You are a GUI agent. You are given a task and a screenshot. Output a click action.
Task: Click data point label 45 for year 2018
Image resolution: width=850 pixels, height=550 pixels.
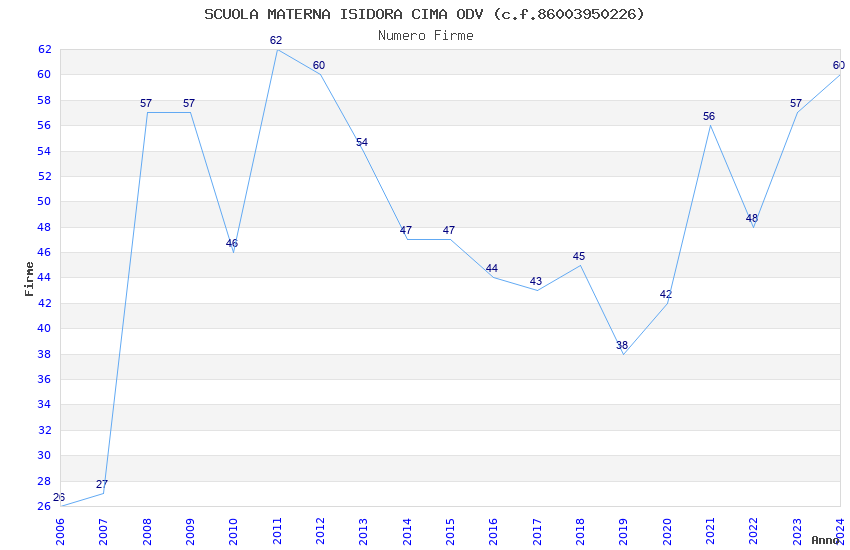(x=579, y=256)
